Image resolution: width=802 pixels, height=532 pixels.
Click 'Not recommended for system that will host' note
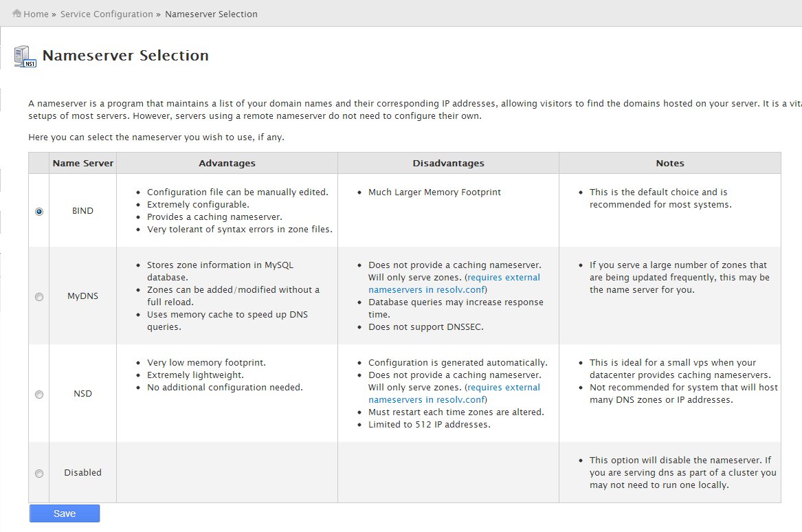[683, 393]
